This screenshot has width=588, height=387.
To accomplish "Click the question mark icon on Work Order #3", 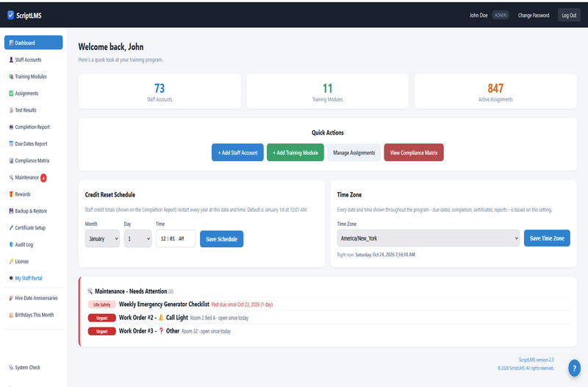I will (161, 331).
